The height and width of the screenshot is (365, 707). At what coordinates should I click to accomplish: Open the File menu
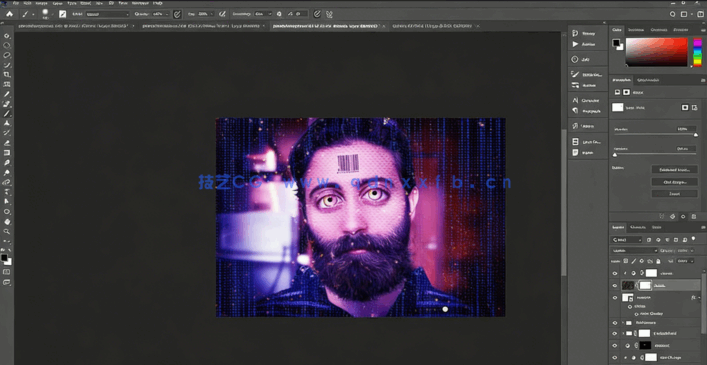(x=16, y=3)
